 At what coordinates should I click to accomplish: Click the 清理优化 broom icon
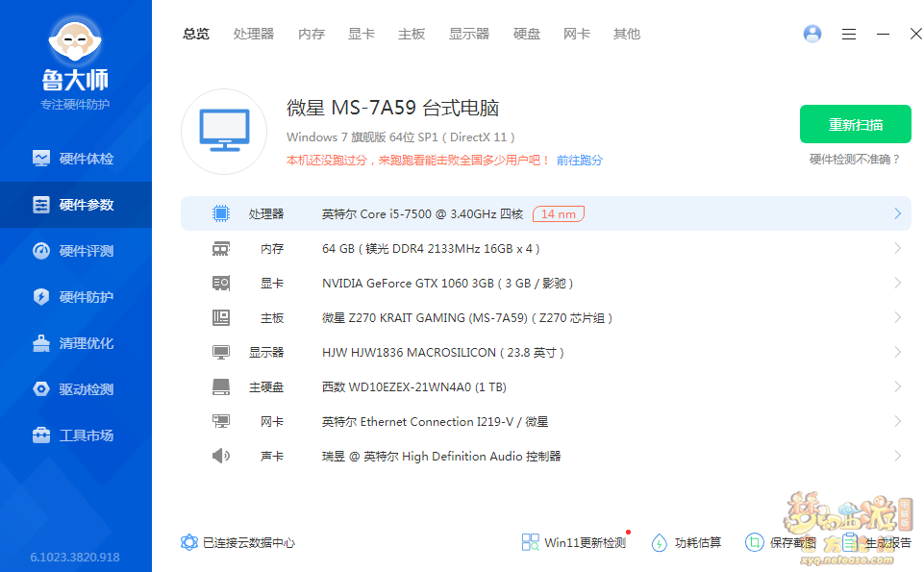pos(41,343)
